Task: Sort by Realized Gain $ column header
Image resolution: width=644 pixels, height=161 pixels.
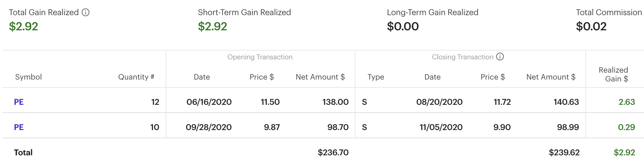Action: pos(613,75)
